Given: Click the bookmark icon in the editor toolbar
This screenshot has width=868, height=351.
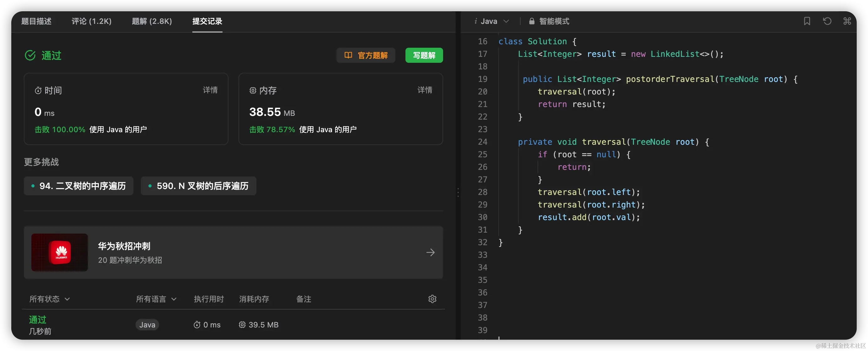Looking at the screenshot, I should click(807, 21).
